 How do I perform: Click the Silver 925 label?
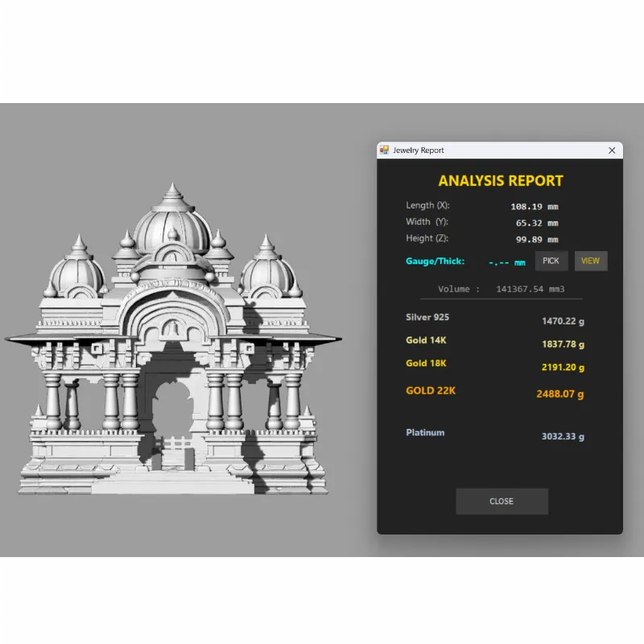coord(427,317)
